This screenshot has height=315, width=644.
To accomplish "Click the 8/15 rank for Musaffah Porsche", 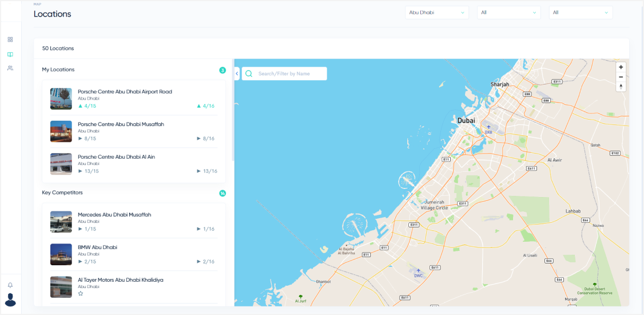I will [x=87, y=139].
